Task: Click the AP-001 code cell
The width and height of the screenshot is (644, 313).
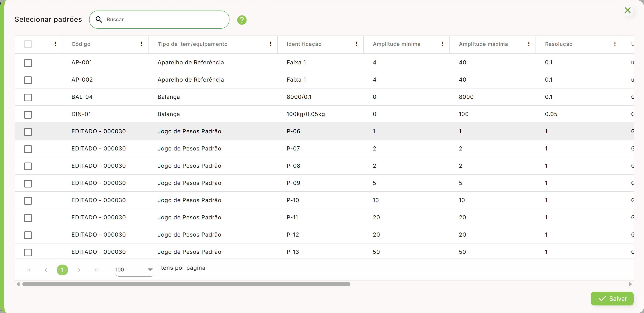Action: point(82,62)
